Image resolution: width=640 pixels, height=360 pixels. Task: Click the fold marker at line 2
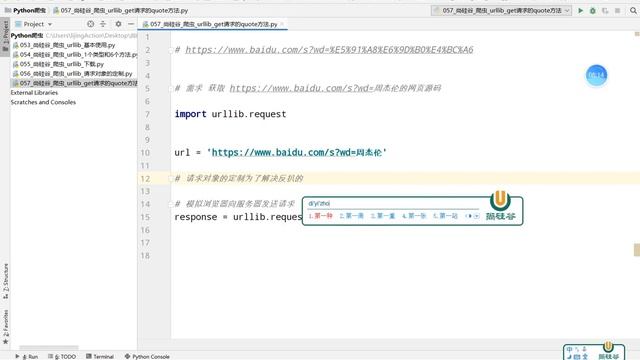(x=171, y=50)
